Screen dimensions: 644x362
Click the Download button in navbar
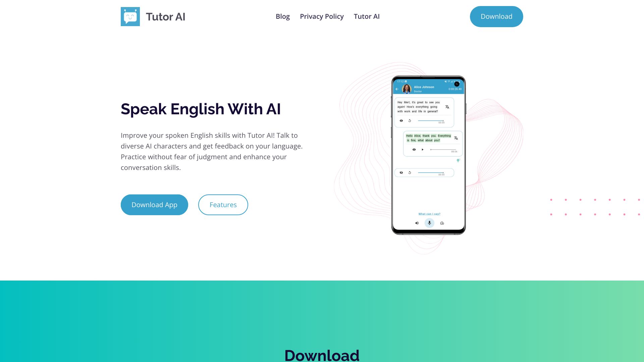[496, 16]
